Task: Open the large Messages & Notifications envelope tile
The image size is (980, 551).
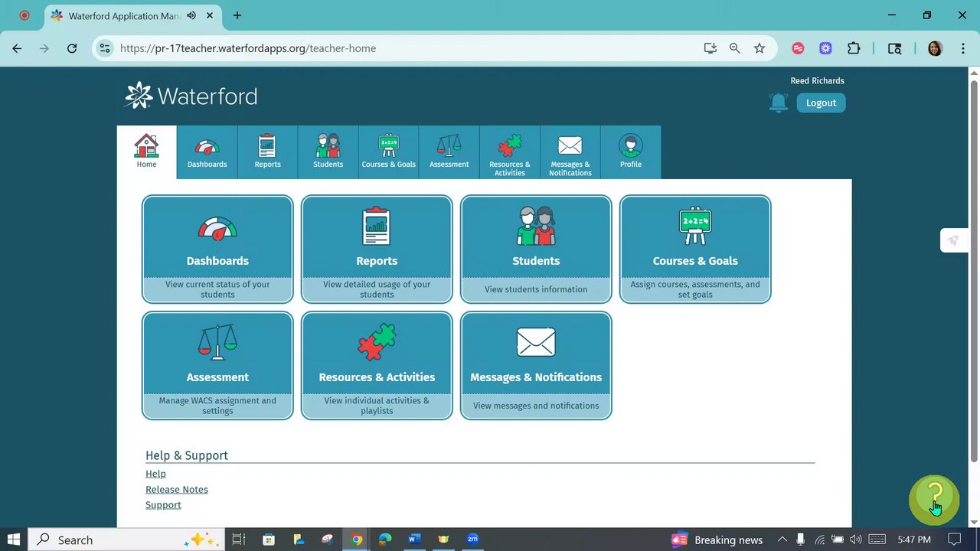Action: [x=536, y=366]
